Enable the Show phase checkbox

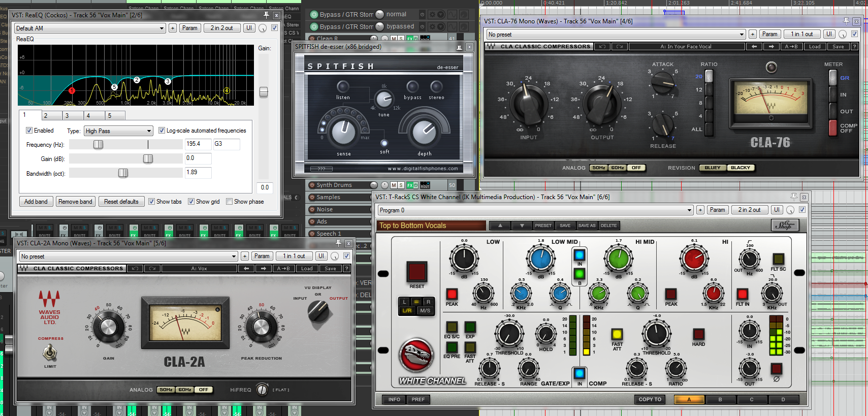coord(229,202)
